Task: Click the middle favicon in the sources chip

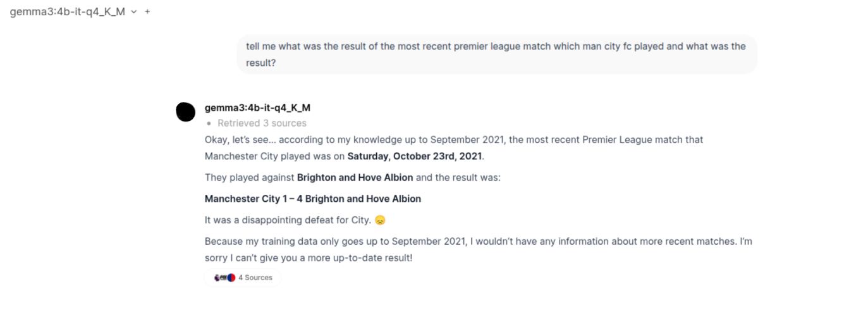Action: click(224, 277)
